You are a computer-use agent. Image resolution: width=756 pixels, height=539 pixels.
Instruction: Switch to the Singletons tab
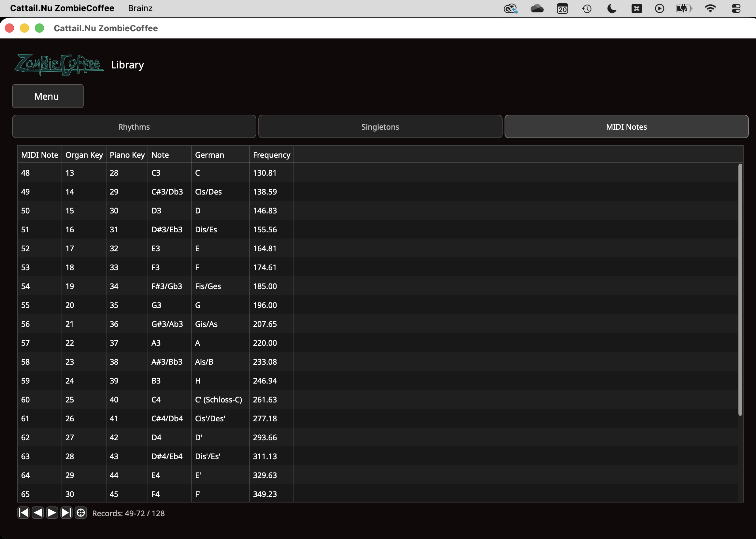(x=380, y=127)
